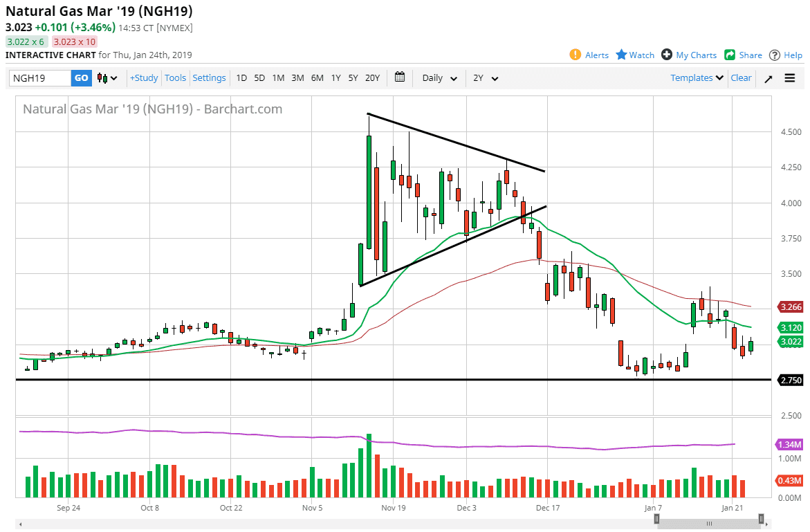Image resolution: width=810 pixels, height=532 pixels.
Task: Open the Alerts link
Action: click(x=597, y=55)
